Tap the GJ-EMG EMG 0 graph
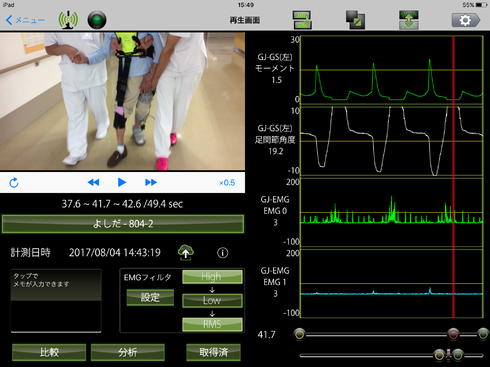Screen dimensions: 490x367 [x=392, y=212]
